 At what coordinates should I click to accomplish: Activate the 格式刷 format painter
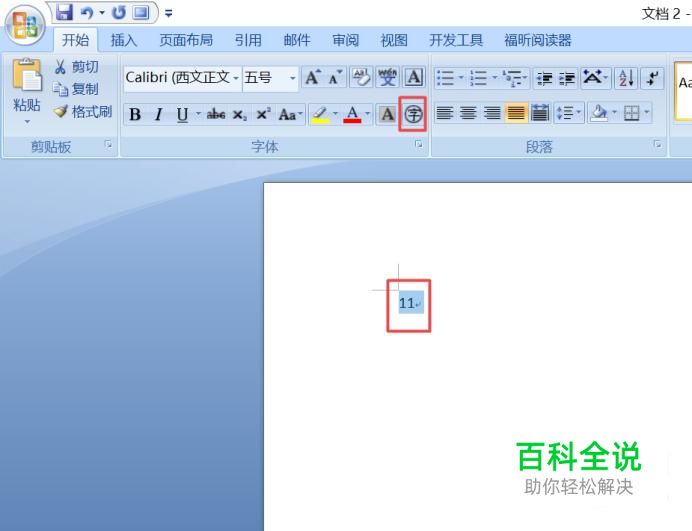(x=83, y=111)
